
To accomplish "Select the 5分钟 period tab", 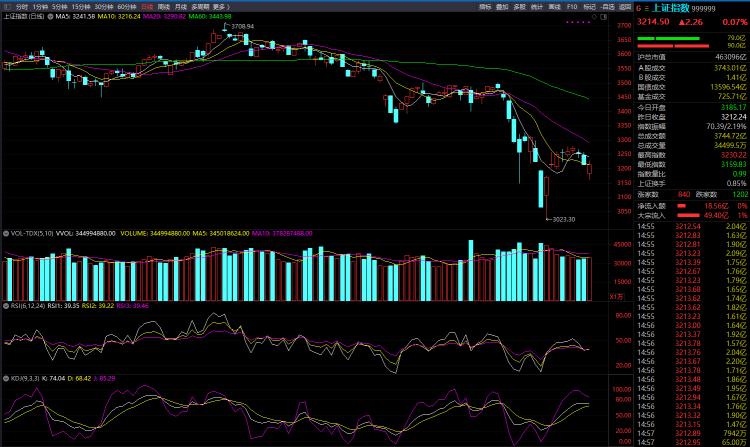I will pyautogui.click(x=60, y=7).
